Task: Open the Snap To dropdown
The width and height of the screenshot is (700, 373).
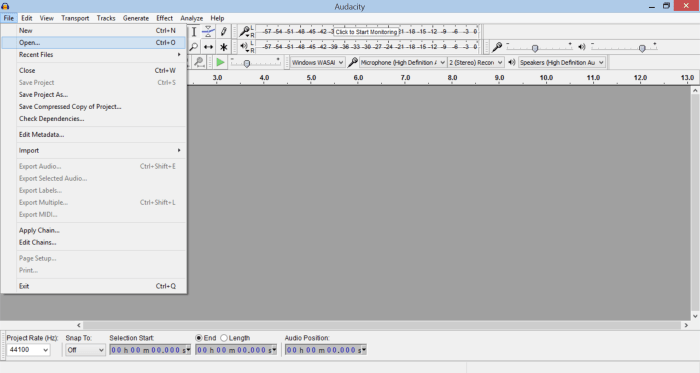Action: click(x=85, y=350)
